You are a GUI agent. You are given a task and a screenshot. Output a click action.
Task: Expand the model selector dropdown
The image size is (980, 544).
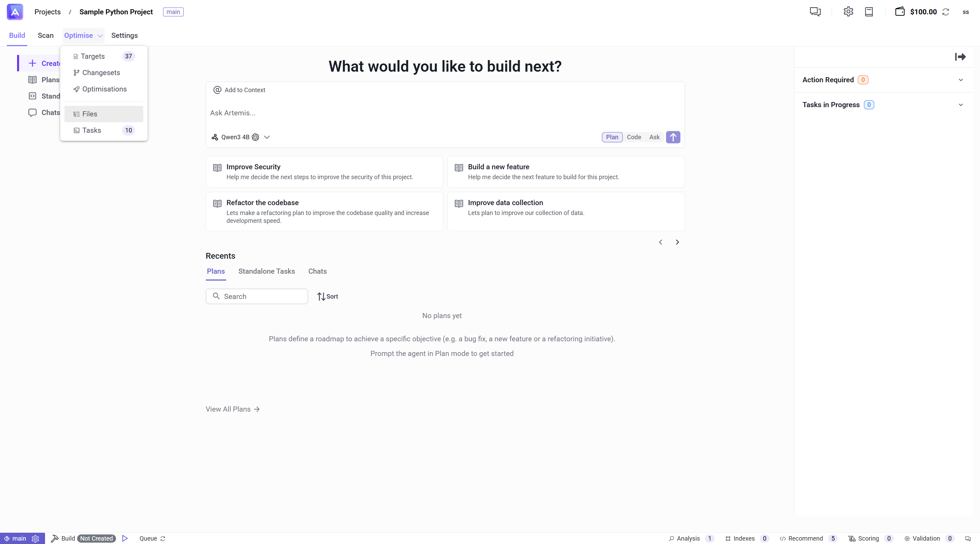coord(267,137)
